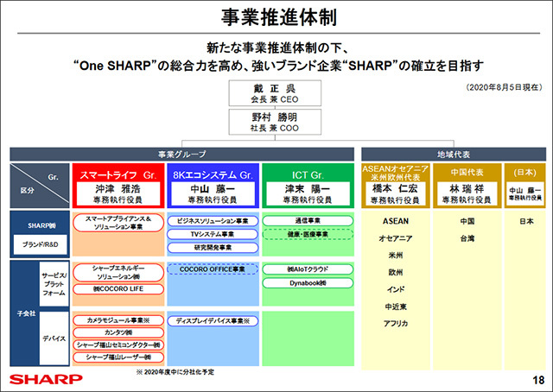Click the 中近東 region entry
This screenshot has height=392, width=553.
396,307
